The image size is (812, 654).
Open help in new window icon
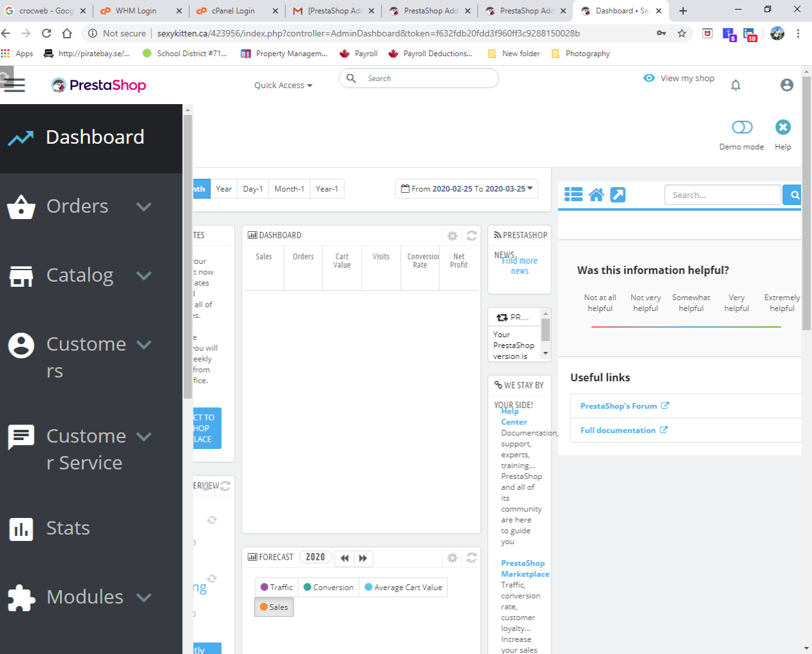[x=618, y=195]
